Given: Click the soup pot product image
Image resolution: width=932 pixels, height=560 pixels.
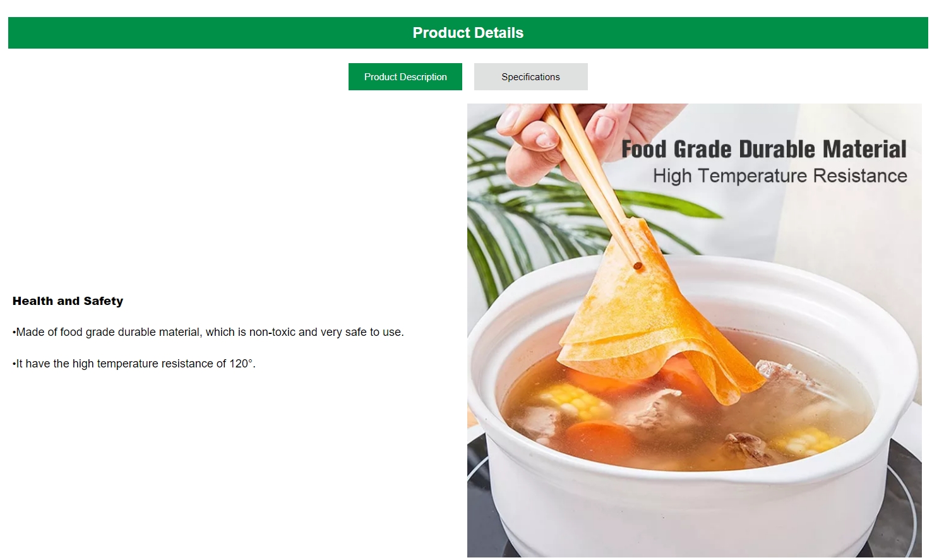Looking at the screenshot, I should (695, 330).
